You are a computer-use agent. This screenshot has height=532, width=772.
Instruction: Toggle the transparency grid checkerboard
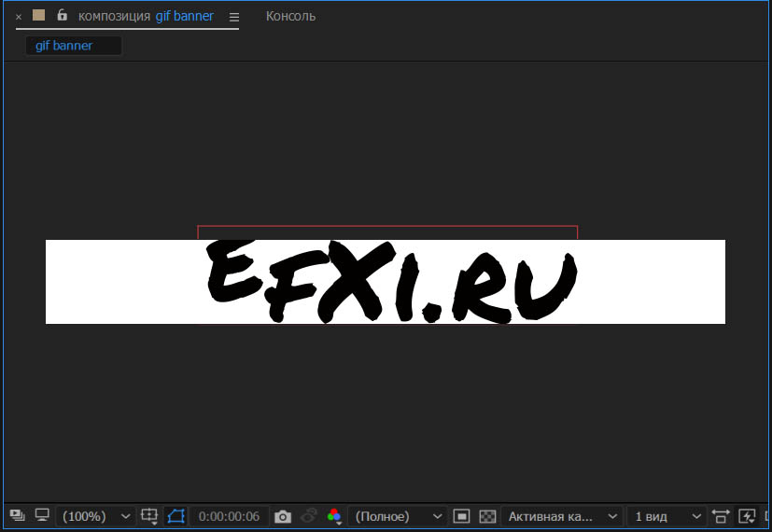tap(487, 516)
